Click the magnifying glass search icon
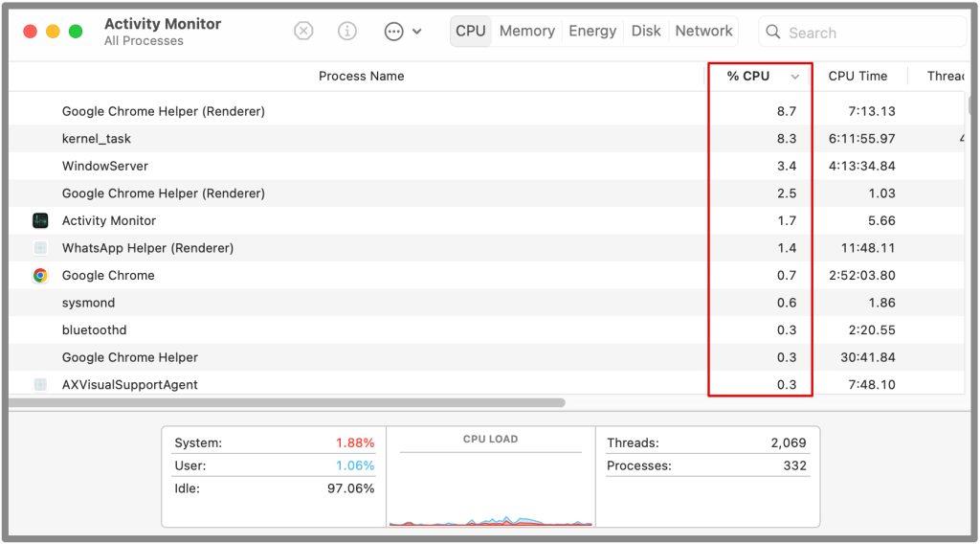The width and height of the screenshot is (980, 544). pyautogui.click(x=773, y=32)
